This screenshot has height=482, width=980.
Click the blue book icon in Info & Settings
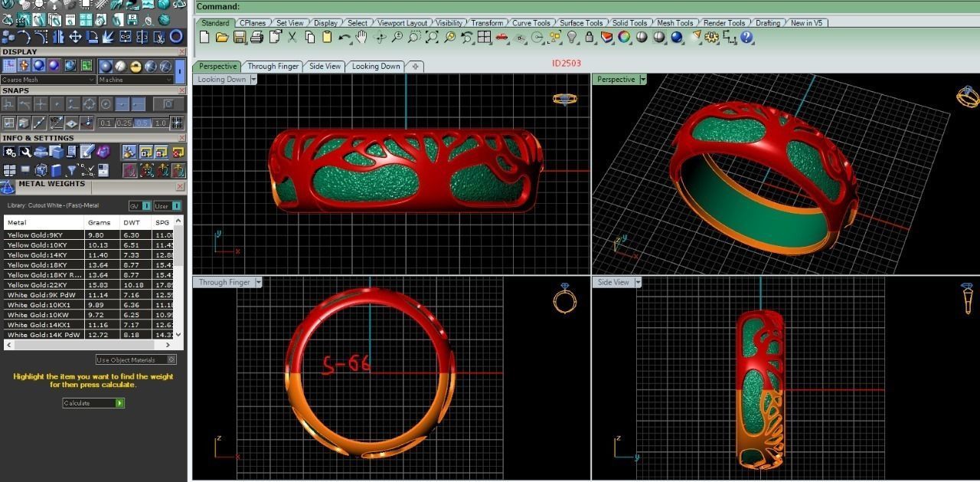pos(56,170)
